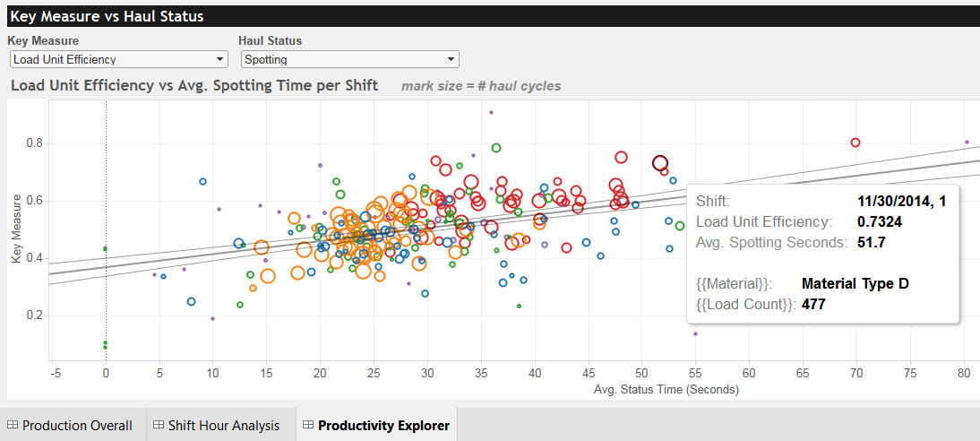The image size is (980, 441).
Task: Click the blue circle near 8 seconds, 0.25
Action: pos(191,302)
